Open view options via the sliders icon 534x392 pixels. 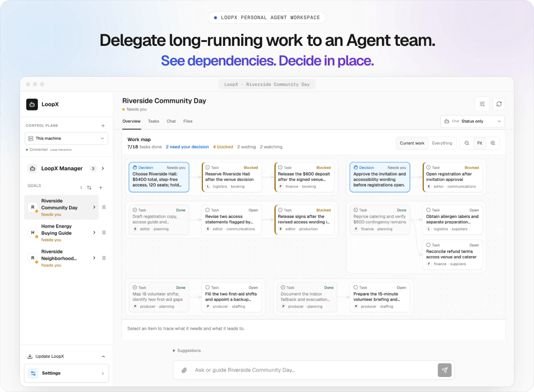coord(482,104)
